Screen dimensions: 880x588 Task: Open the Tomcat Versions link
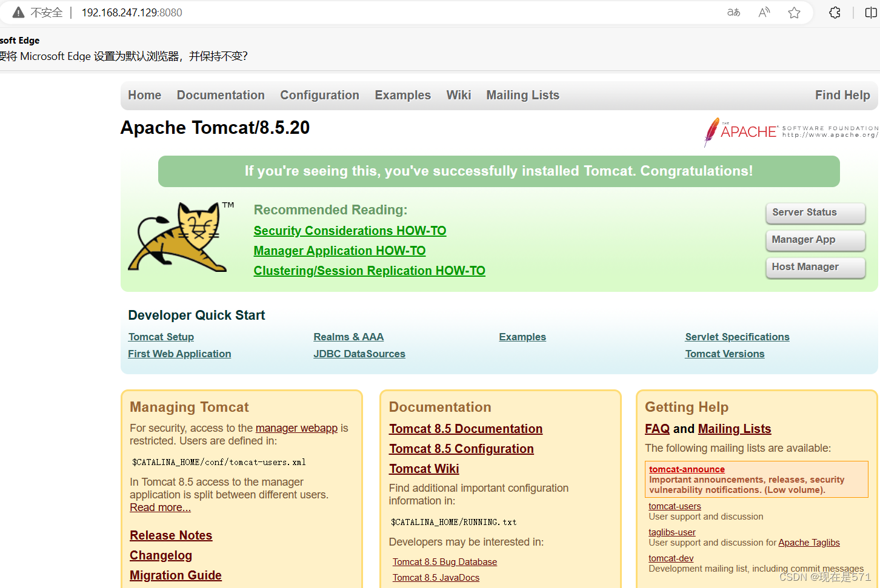coord(724,354)
